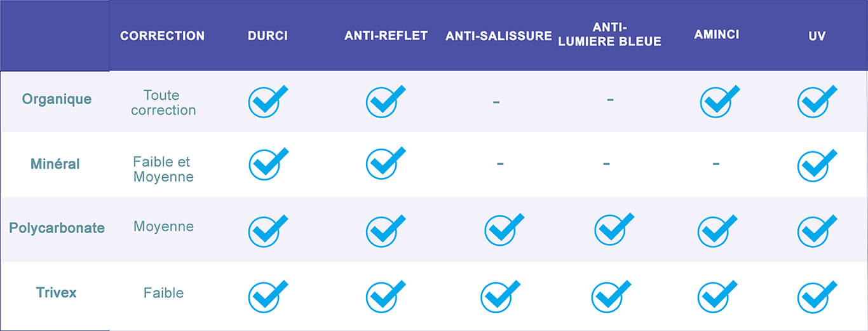Click the UV column header
The image size is (868, 331).
[817, 36]
